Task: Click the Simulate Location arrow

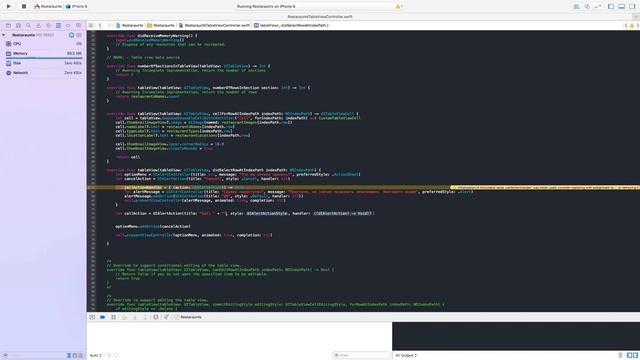Action: tap(166, 317)
